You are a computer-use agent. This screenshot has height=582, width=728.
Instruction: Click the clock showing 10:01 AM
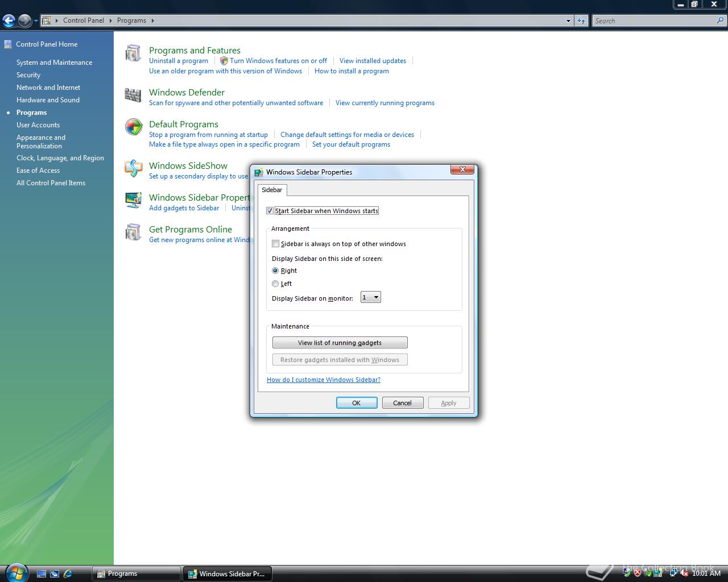click(706, 573)
